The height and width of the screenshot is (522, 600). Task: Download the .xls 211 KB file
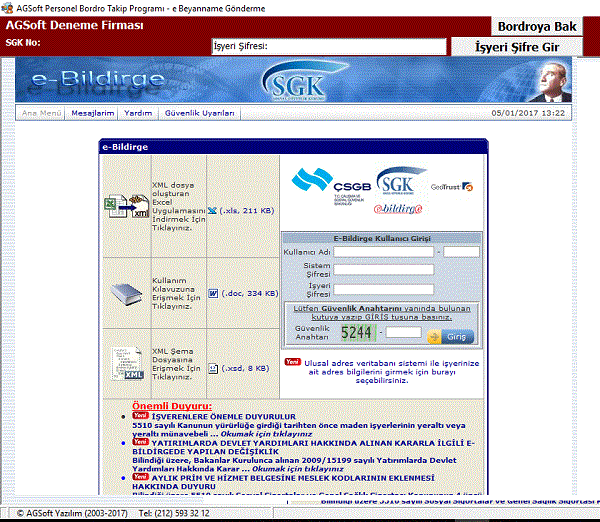pos(247,210)
